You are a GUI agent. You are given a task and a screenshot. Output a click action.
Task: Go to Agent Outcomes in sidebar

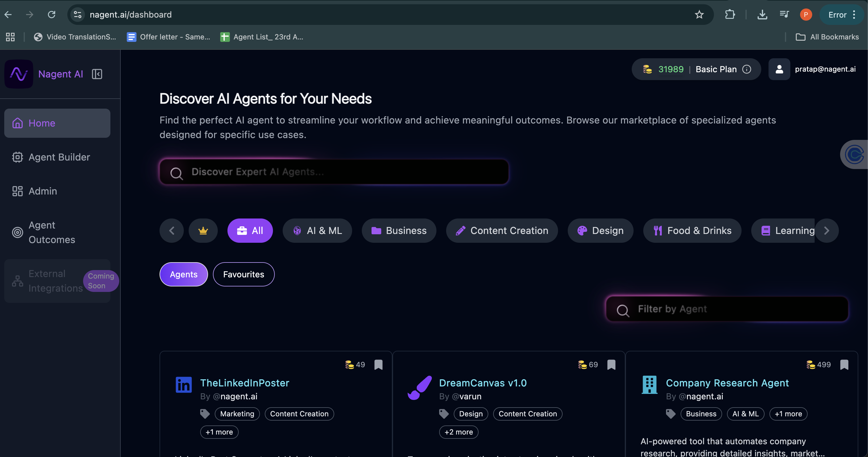coord(51,232)
